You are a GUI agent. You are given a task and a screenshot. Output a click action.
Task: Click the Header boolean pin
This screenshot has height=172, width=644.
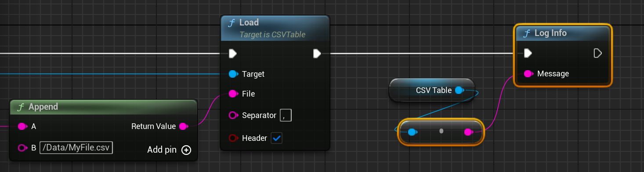[233, 138]
